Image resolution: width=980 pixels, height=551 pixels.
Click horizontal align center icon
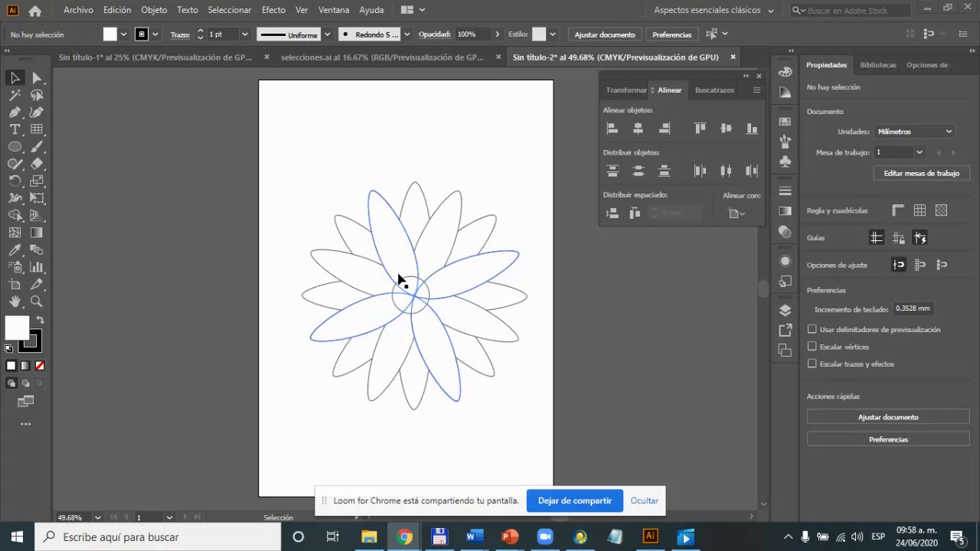(638, 129)
